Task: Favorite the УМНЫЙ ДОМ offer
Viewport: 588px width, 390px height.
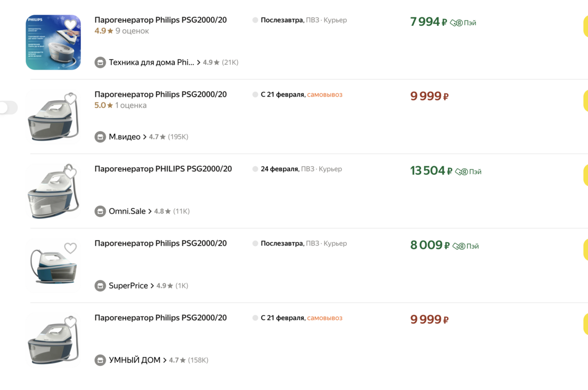Action: [x=70, y=323]
